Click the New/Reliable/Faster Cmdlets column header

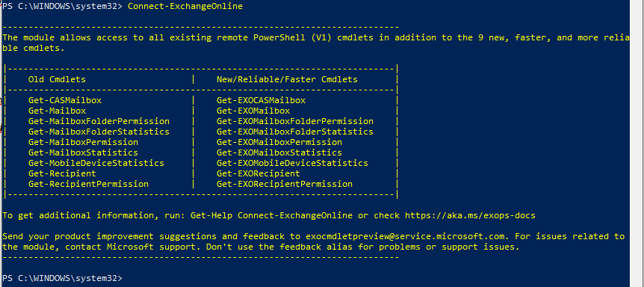click(287, 79)
